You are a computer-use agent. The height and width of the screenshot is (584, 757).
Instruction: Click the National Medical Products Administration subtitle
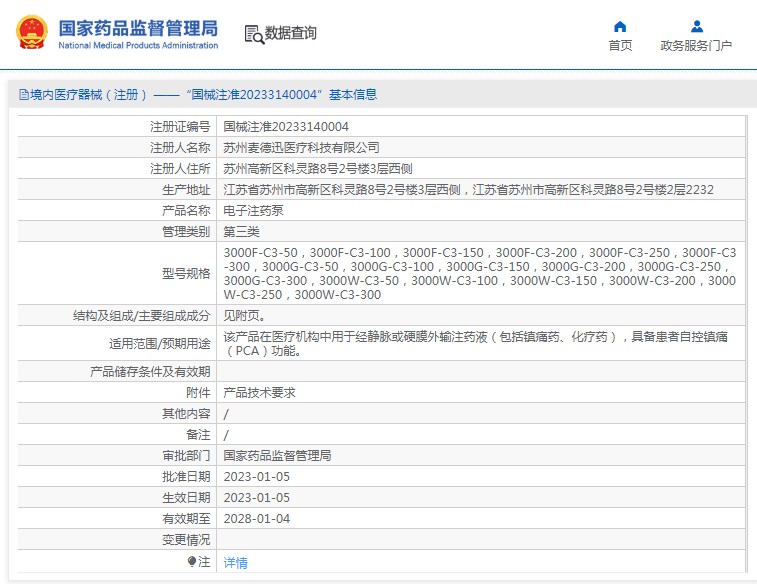(x=138, y=46)
